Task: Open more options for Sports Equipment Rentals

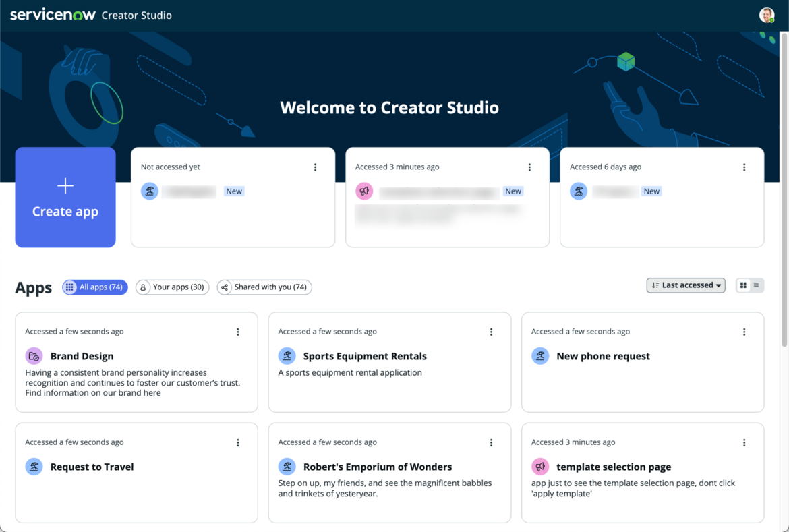Action: tap(491, 332)
